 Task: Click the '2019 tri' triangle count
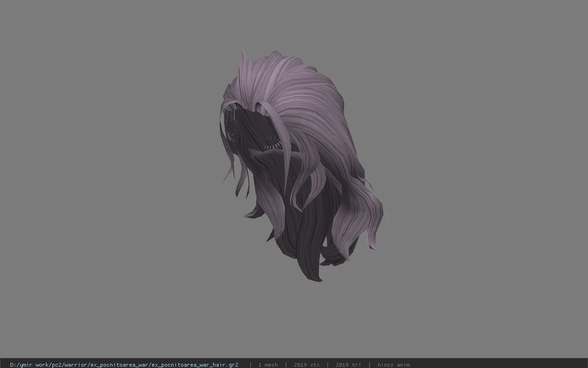point(348,365)
